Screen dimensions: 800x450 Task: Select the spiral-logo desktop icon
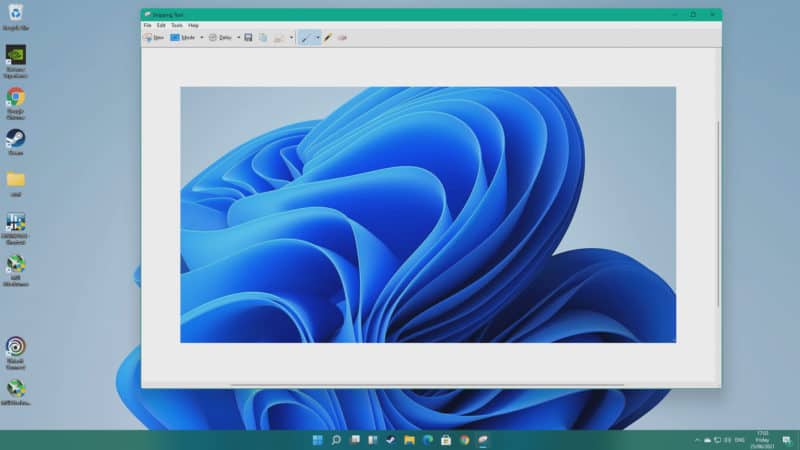tap(16, 353)
